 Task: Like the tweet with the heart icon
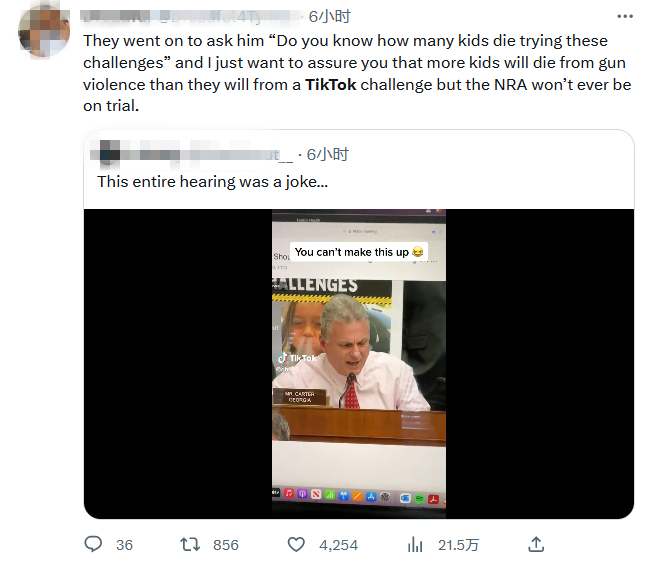pos(296,544)
